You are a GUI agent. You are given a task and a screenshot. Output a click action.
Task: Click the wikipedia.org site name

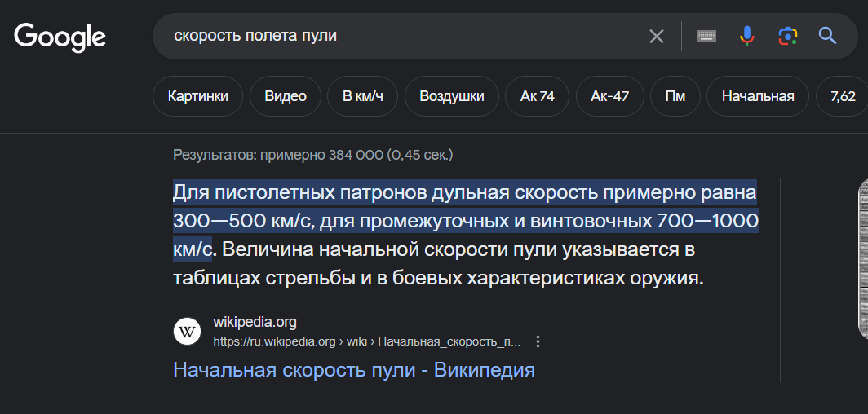click(x=255, y=322)
